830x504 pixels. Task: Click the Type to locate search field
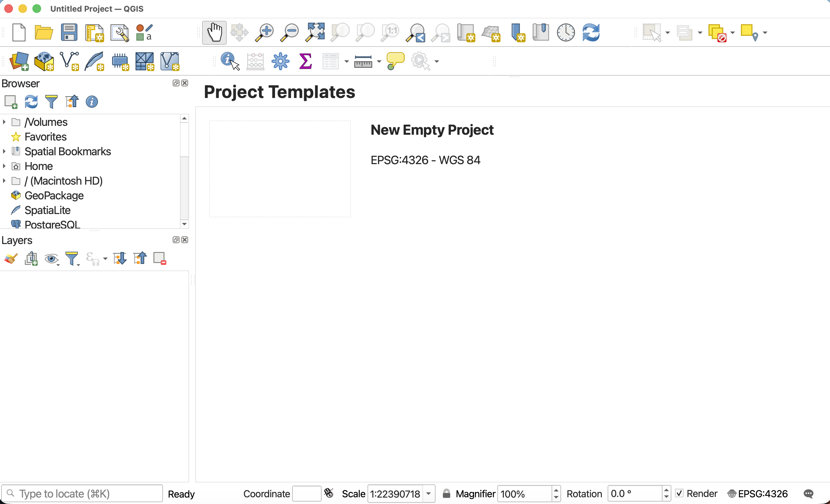click(82, 494)
